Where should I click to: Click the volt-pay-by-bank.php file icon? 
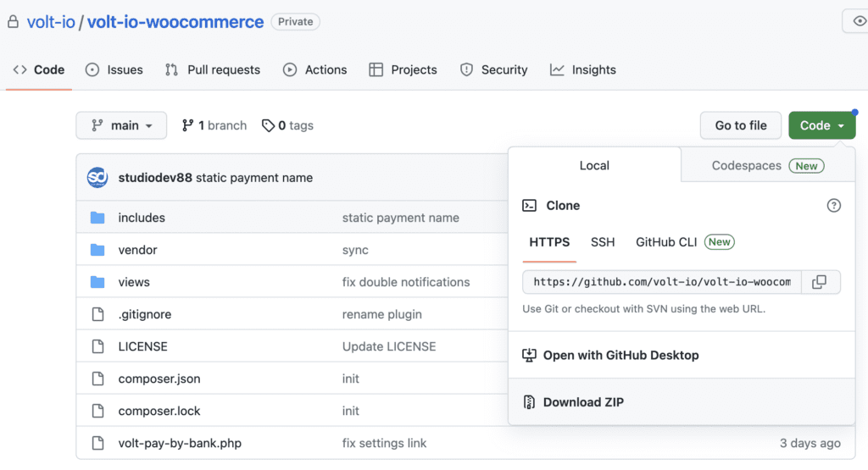pos(98,443)
